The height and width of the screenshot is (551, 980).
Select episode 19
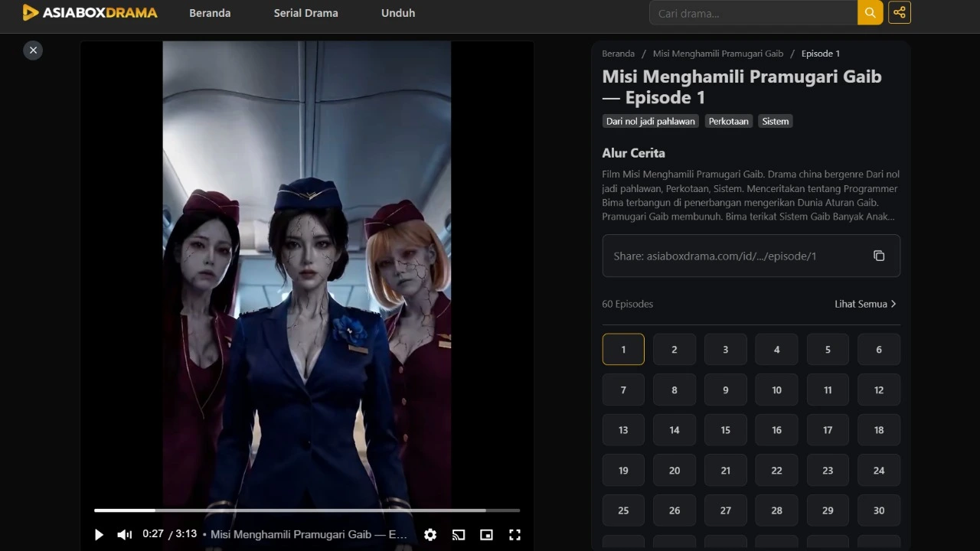point(623,471)
